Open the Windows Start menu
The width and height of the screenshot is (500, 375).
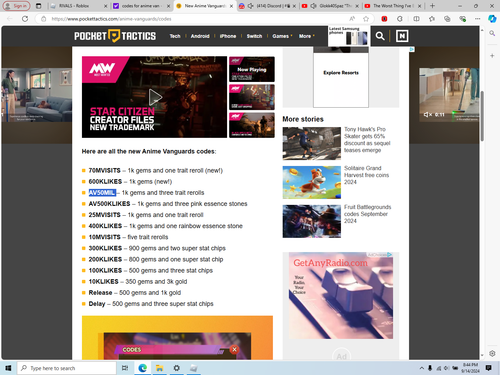pyautogui.click(x=8, y=368)
